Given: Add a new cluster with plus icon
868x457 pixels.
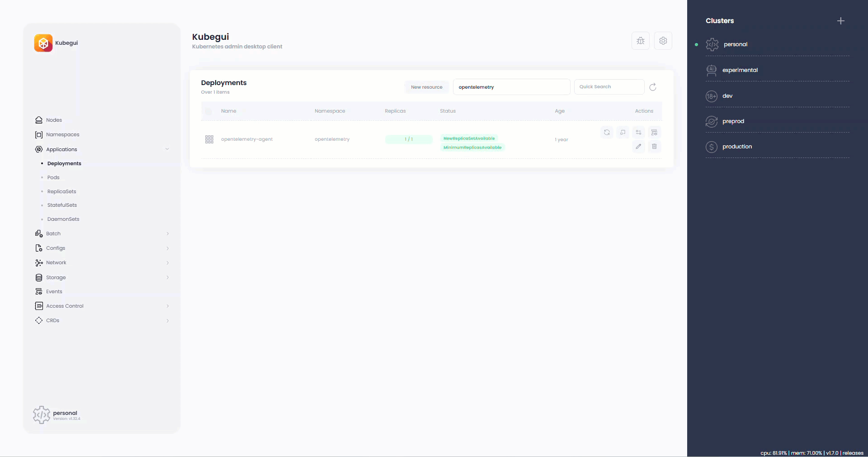Looking at the screenshot, I should click(841, 21).
